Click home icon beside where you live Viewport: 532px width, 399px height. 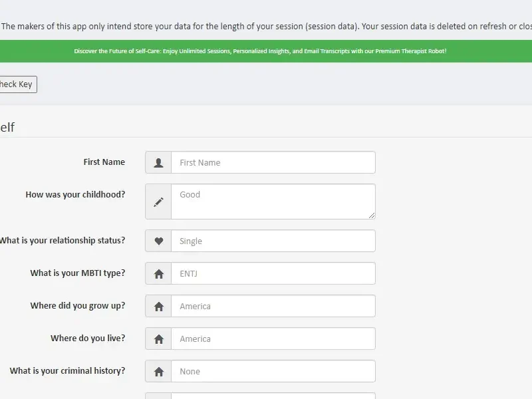[158, 338]
